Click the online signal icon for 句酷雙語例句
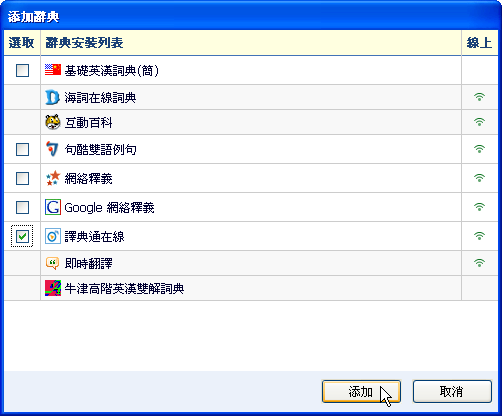Viewport: 502px width, 416px height. click(479, 149)
